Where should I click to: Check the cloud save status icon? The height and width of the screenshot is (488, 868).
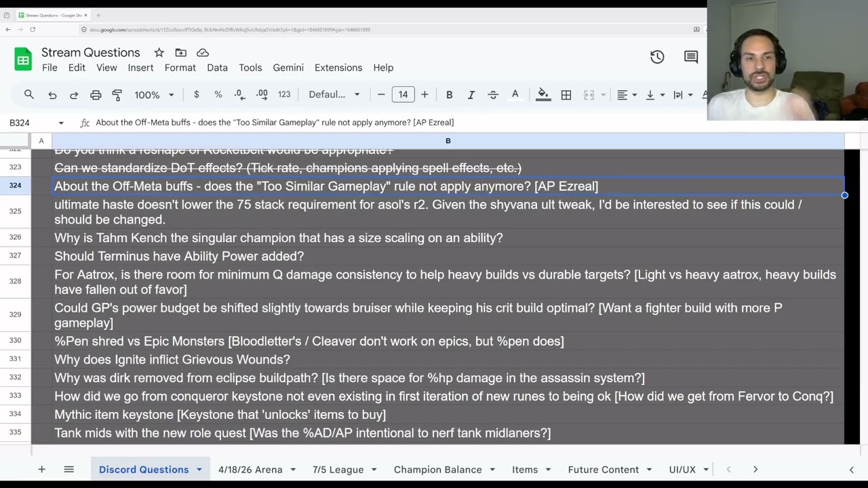pos(202,53)
